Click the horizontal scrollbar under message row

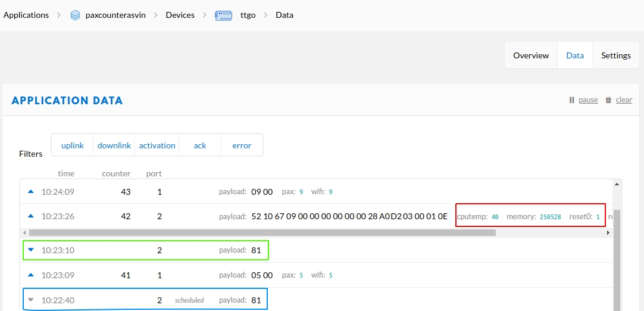pyautogui.click(x=262, y=232)
